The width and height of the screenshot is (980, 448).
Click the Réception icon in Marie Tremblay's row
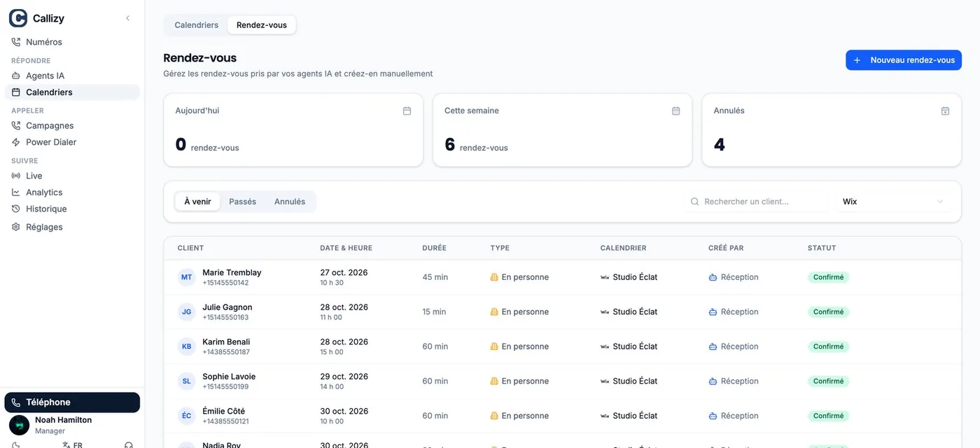713,277
